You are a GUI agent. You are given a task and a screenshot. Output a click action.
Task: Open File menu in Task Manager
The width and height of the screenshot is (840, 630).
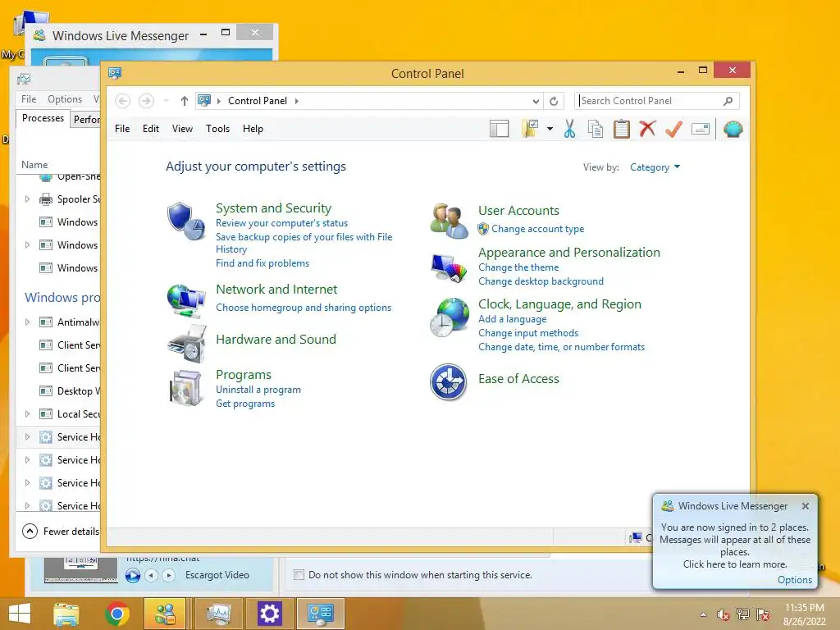click(29, 99)
